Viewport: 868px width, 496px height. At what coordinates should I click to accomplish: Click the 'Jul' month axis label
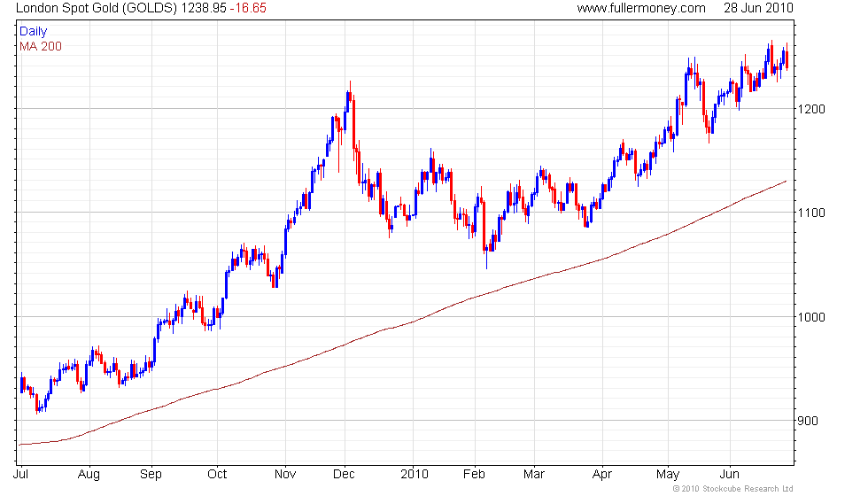click(21, 475)
